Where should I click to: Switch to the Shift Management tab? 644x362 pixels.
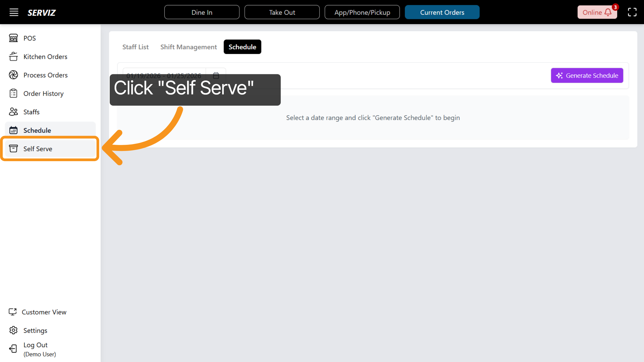point(188,47)
